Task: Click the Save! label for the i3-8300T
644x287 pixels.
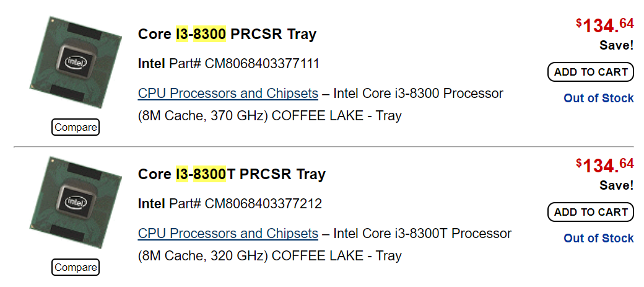Action: 616,185
